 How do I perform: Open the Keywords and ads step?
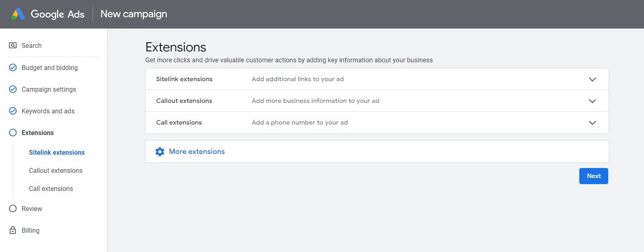[x=48, y=111]
